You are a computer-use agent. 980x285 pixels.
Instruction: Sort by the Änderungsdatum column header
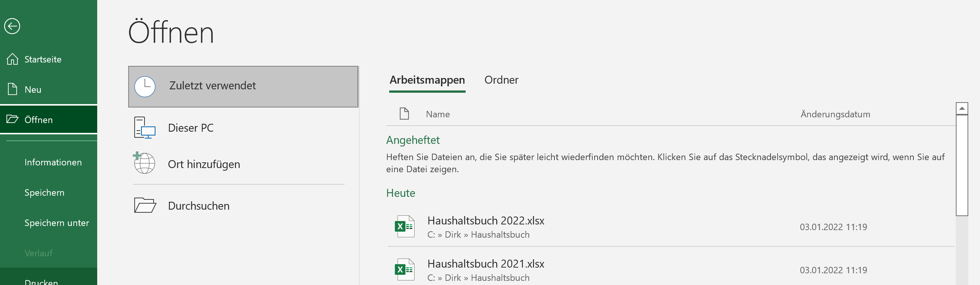click(x=835, y=114)
